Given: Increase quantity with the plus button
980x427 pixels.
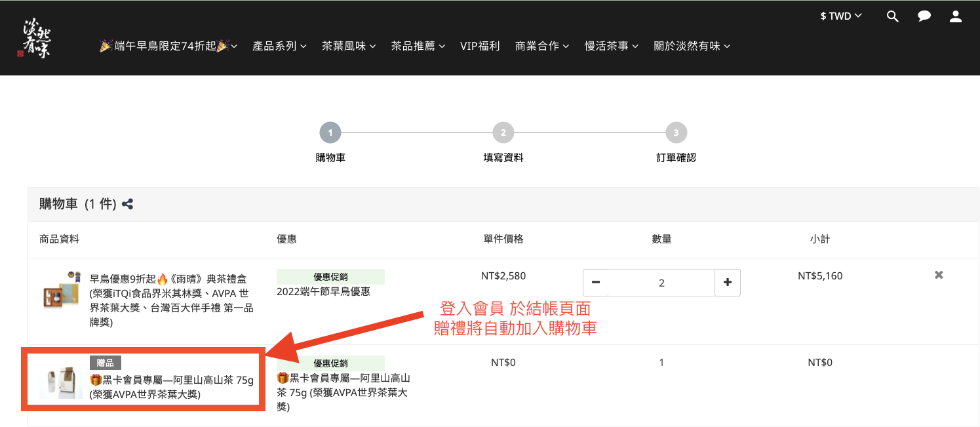Looking at the screenshot, I should point(728,283).
